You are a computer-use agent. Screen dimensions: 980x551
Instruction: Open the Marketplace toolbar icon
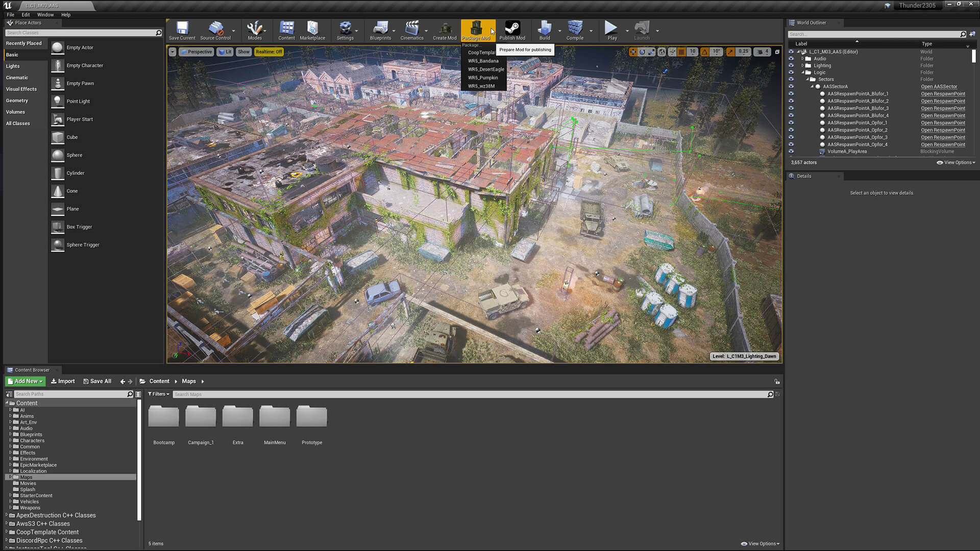pos(312,31)
